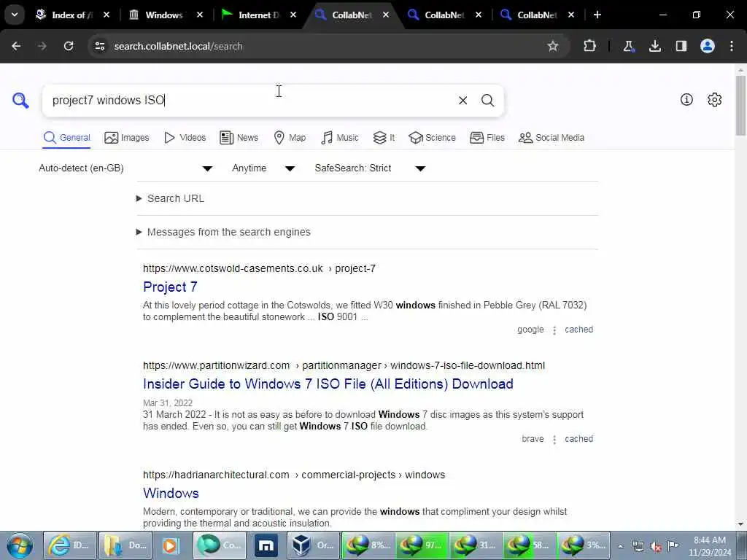The height and width of the screenshot is (560, 747).
Task: Open the browser downloads icon
Action: (655, 46)
